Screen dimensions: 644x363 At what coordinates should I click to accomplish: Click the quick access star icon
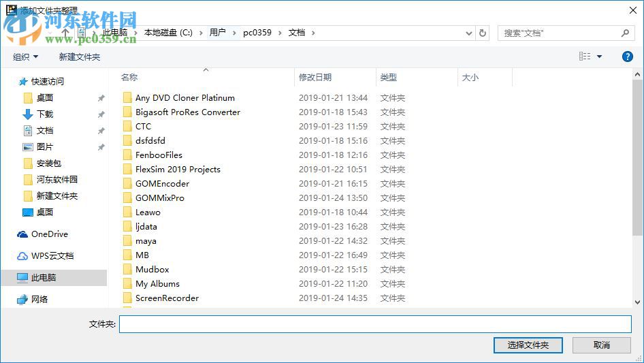[x=23, y=82]
